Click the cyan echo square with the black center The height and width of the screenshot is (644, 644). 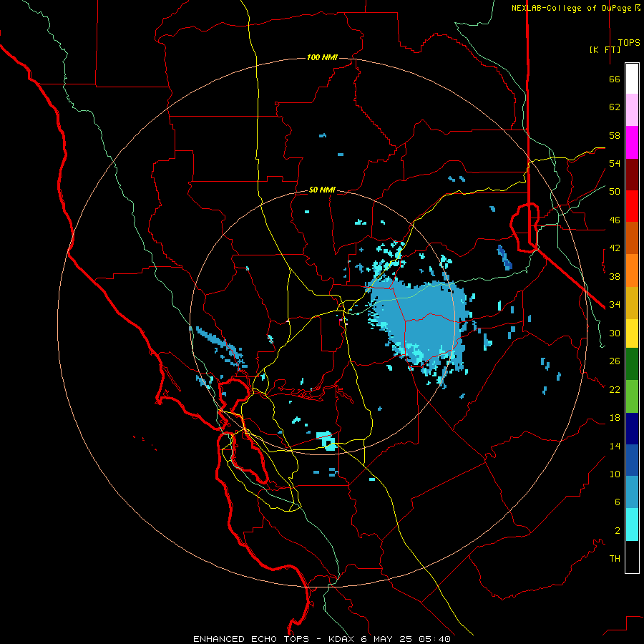tap(327, 441)
